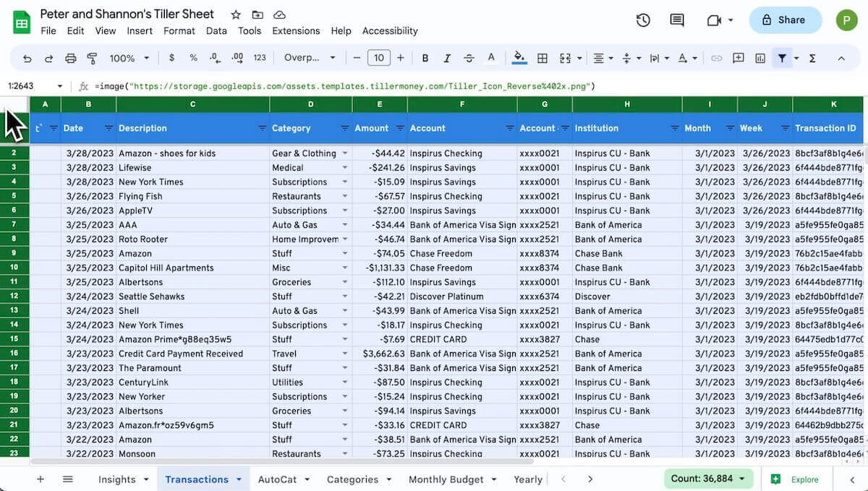The width and height of the screenshot is (868, 491).
Task: Click the formula bar
Action: pos(477,86)
